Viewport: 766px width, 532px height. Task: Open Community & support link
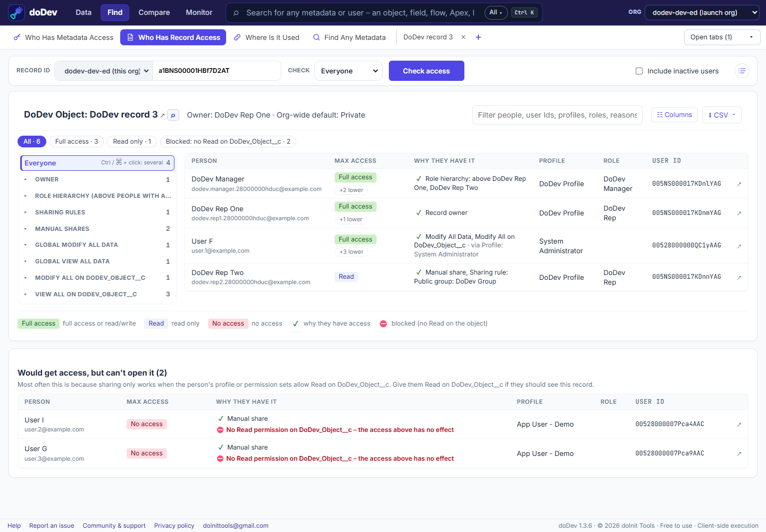tap(114, 526)
